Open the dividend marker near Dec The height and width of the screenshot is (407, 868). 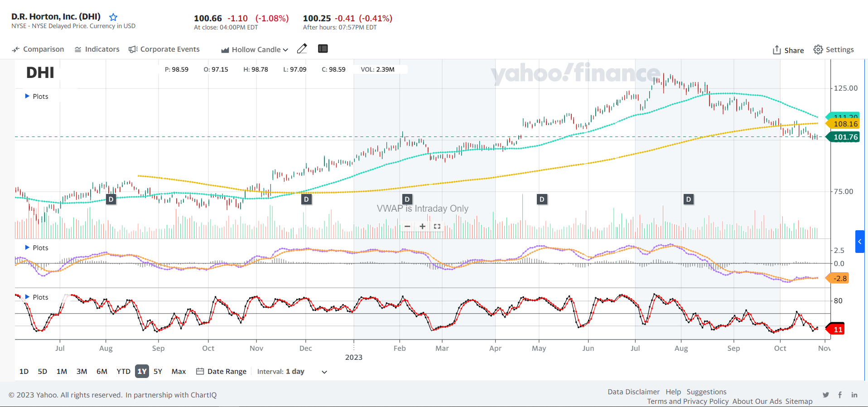307,199
